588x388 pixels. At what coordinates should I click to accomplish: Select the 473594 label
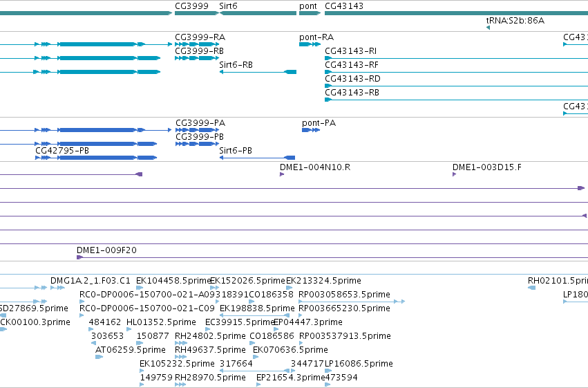tap(341, 378)
